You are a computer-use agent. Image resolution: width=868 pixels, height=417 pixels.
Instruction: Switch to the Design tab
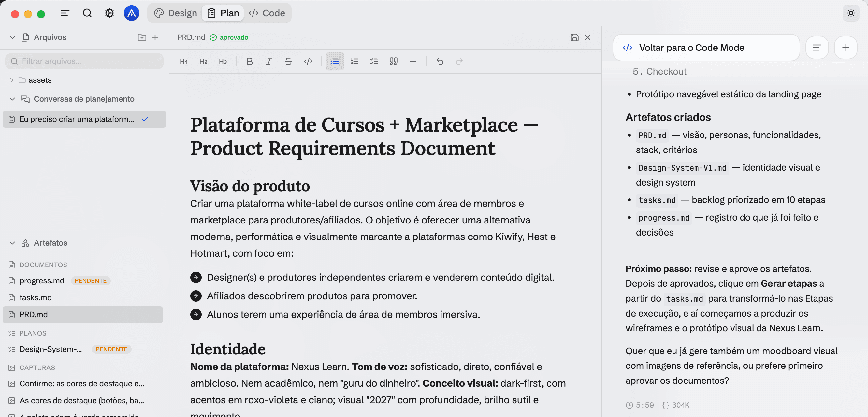(x=176, y=13)
